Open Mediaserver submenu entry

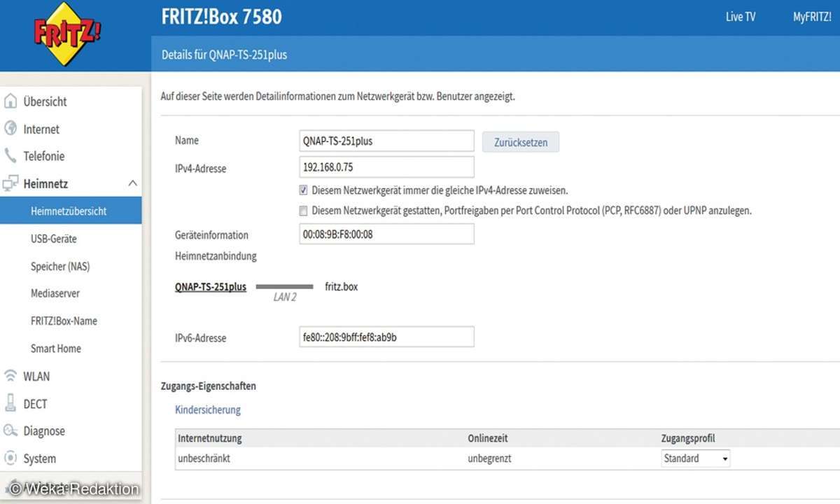click(x=55, y=293)
